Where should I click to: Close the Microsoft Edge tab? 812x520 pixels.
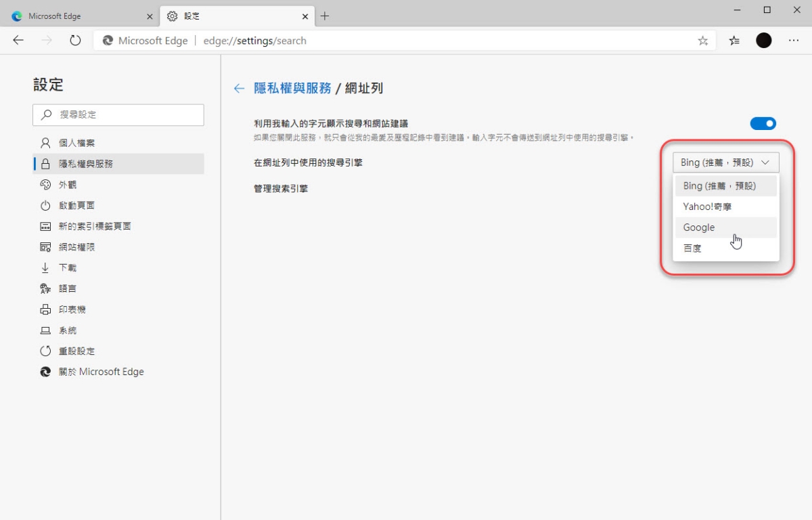(x=150, y=16)
